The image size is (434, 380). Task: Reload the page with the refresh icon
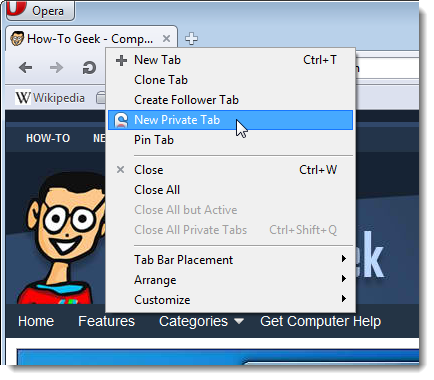click(x=89, y=68)
